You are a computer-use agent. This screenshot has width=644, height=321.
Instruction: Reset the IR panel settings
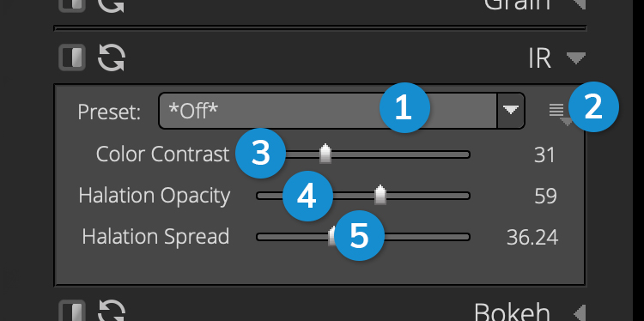point(112,58)
